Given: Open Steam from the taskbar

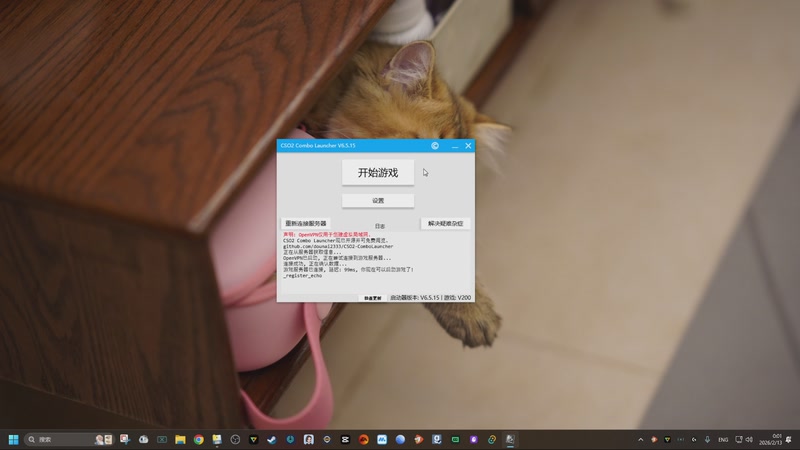Looking at the screenshot, I should tap(271, 439).
